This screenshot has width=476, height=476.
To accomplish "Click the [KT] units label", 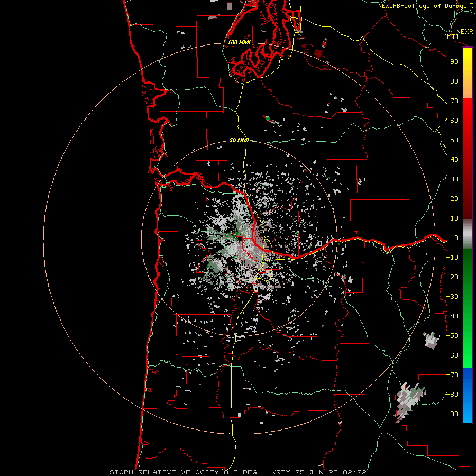I will click(452, 36).
